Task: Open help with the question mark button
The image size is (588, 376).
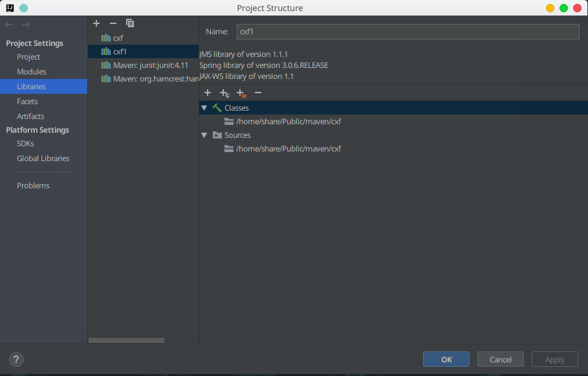Action: pos(17,360)
